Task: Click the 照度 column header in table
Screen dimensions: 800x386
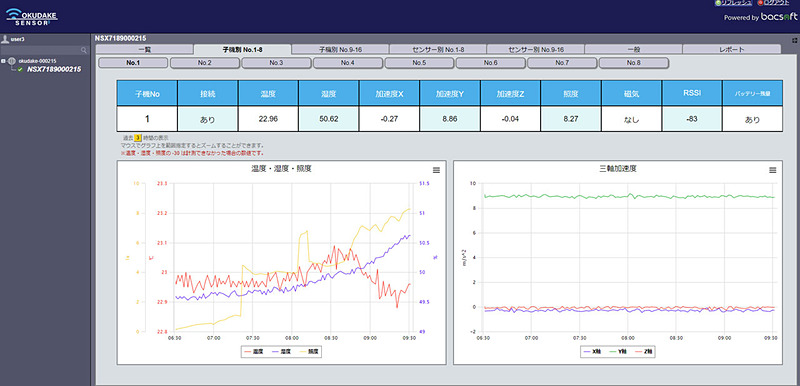Action: 571,93
